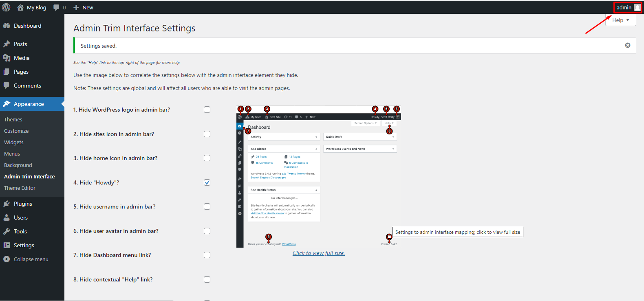This screenshot has height=301, width=644.
Task: Open Posts via the pushpin icon
Action: click(7, 44)
